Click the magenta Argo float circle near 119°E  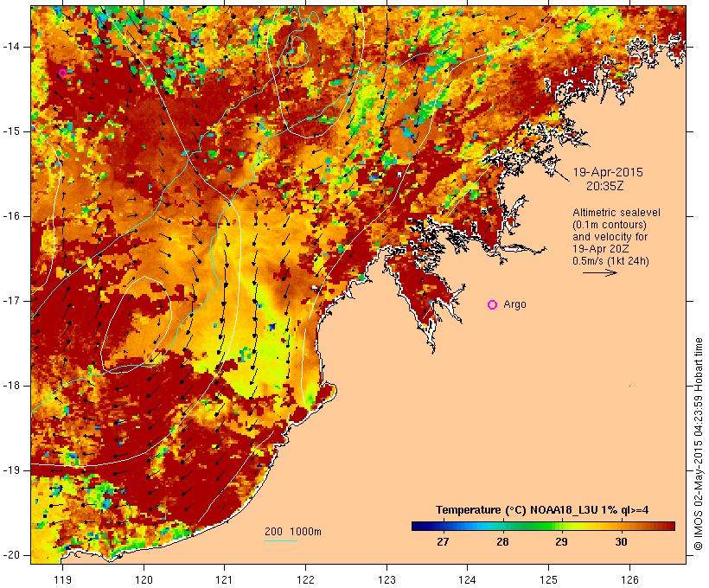(62, 73)
